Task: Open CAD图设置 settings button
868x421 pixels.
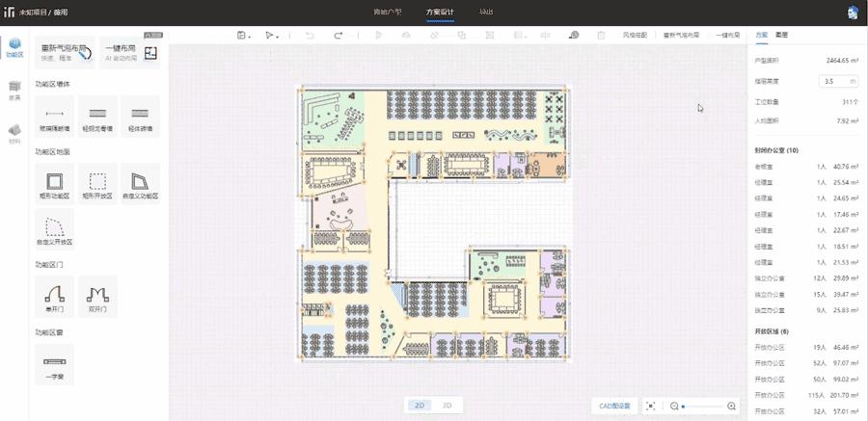Action: pyautogui.click(x=615, y=406)
